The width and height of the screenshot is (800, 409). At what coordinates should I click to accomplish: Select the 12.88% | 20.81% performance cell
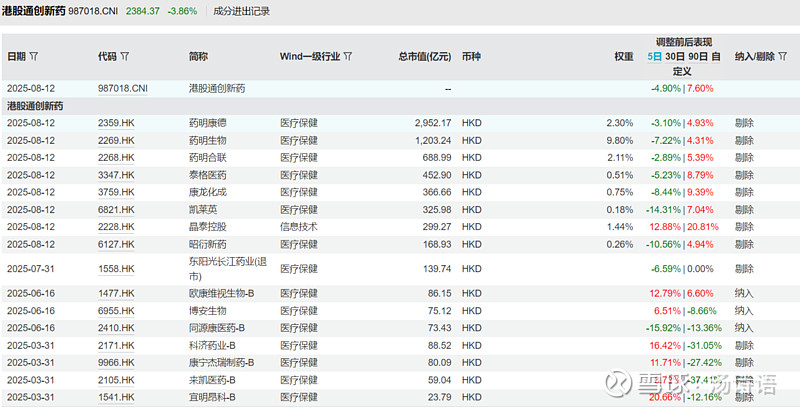tap(684, 227)
